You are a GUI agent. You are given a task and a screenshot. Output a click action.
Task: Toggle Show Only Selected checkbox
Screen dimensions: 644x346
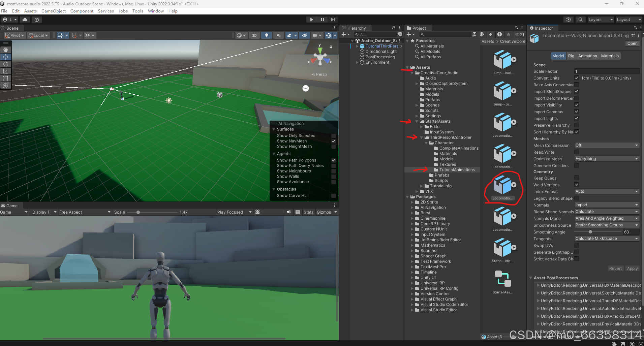[x=334, y=136]
